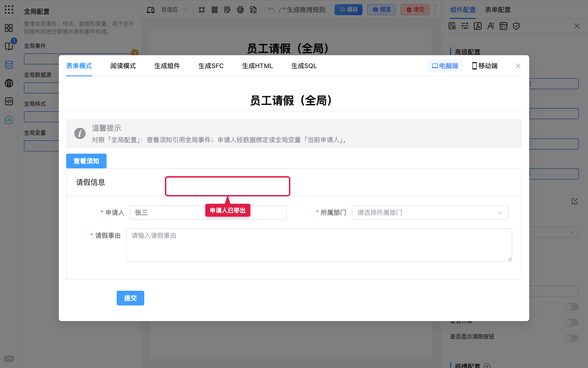Click the document data toolbar icon
The image size is (588, 368).
click(x=253, y=10)
